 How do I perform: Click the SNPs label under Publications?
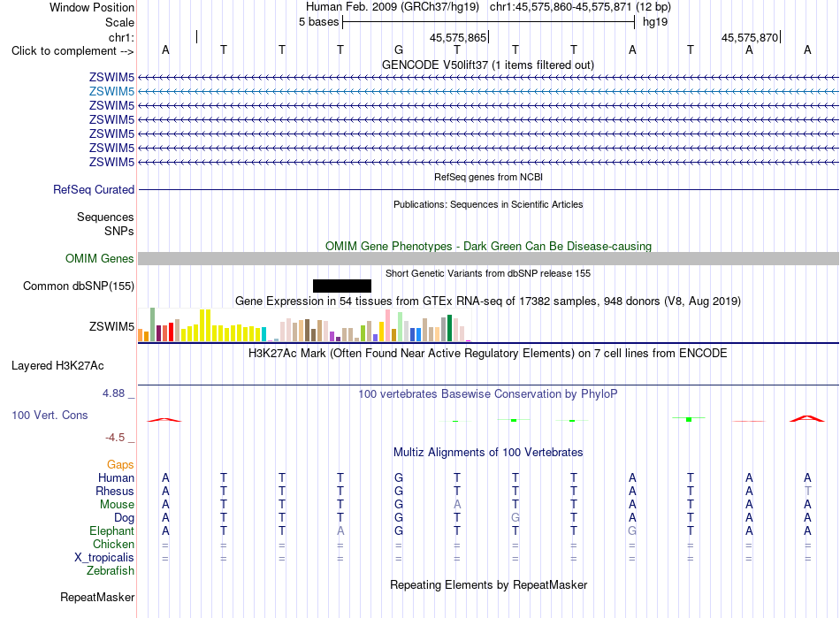pyautogui.click(x=119, y=231)
